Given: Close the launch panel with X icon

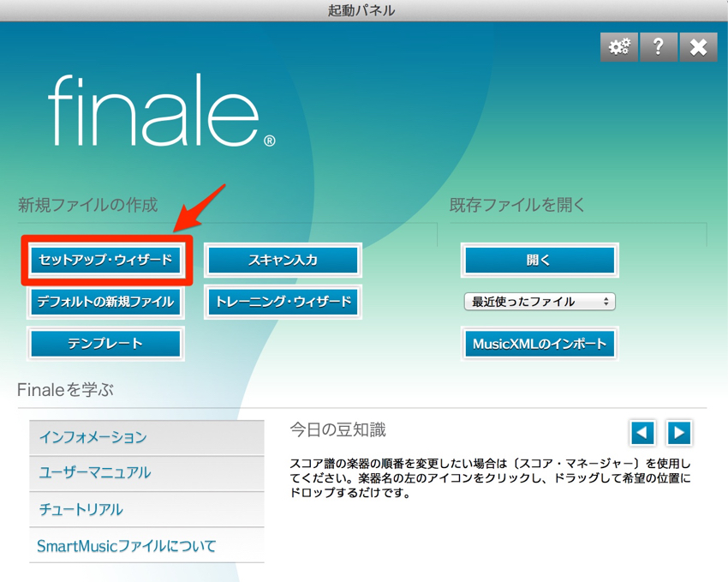Looking at the screenshot, I should tap(698, 47).
